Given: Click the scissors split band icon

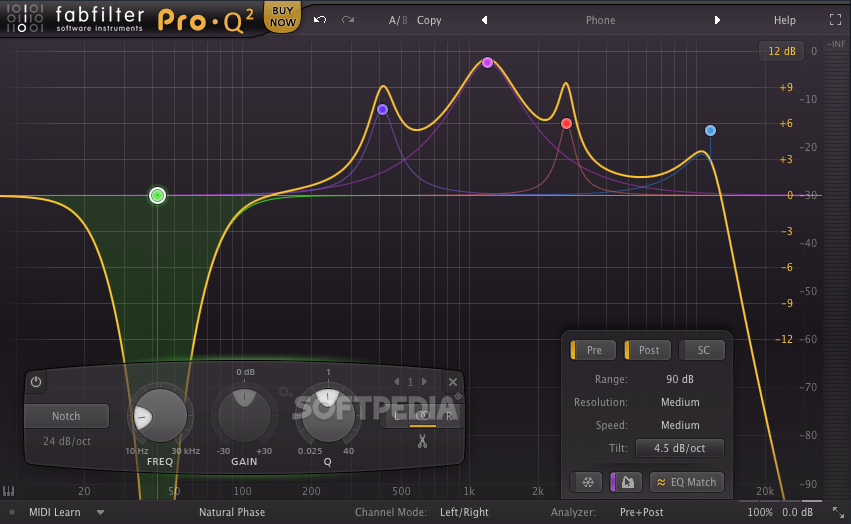Looking at the screenshot, I should [422, 441].
